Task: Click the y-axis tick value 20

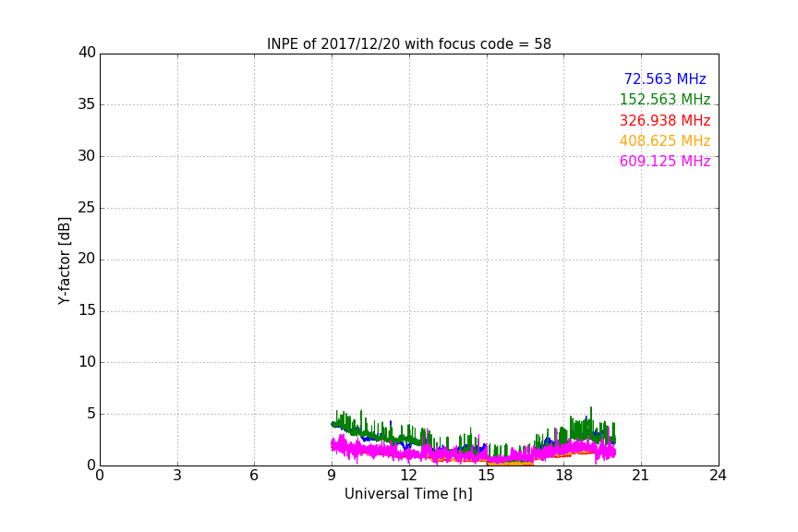Action: click(87, 259)
